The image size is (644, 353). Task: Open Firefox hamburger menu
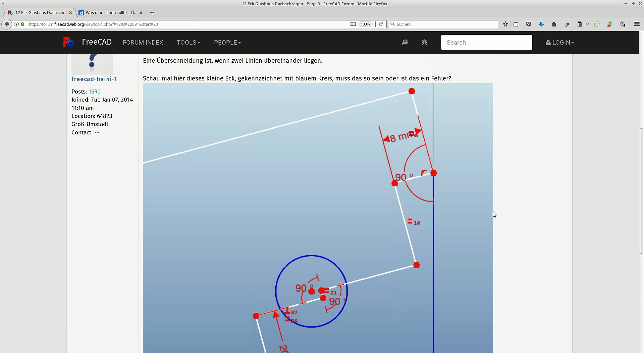coord(637,24)
